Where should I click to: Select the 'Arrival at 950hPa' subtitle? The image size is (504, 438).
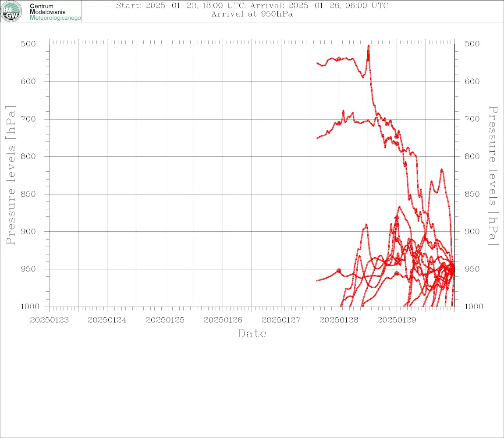pos(252,14)
